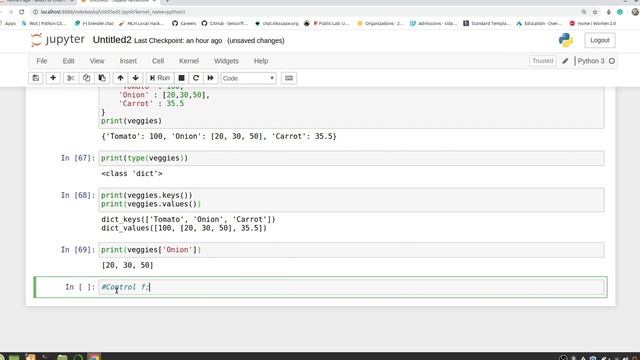
Task: Click the browser zoom magnifier icon
Action: (584, 12)
